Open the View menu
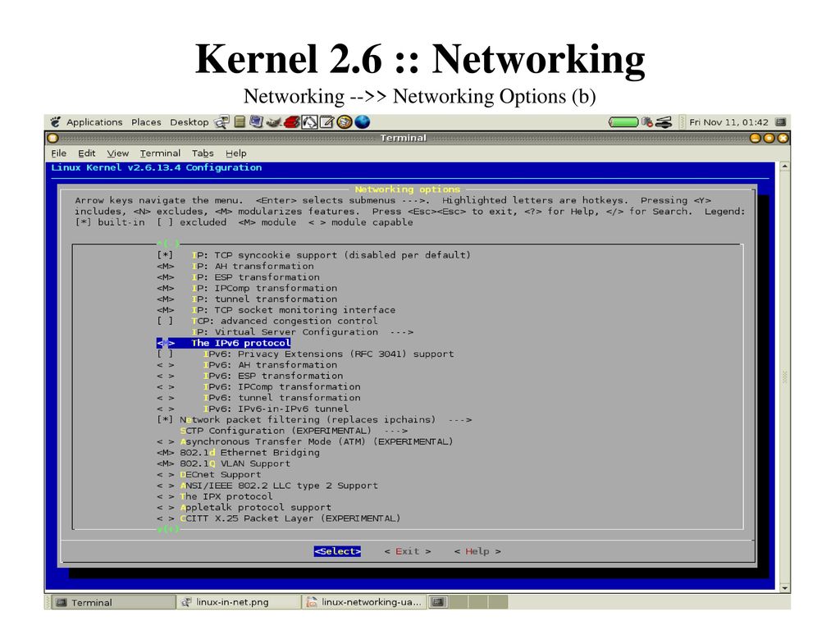The height and width of the screenshot is (630, 840). point(118,153)
